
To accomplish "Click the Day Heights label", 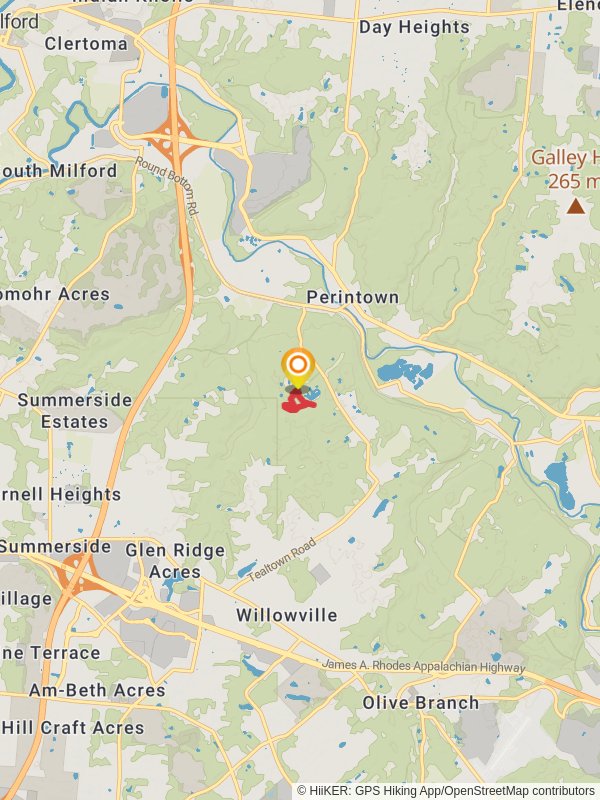I will [x=414, y=27].
